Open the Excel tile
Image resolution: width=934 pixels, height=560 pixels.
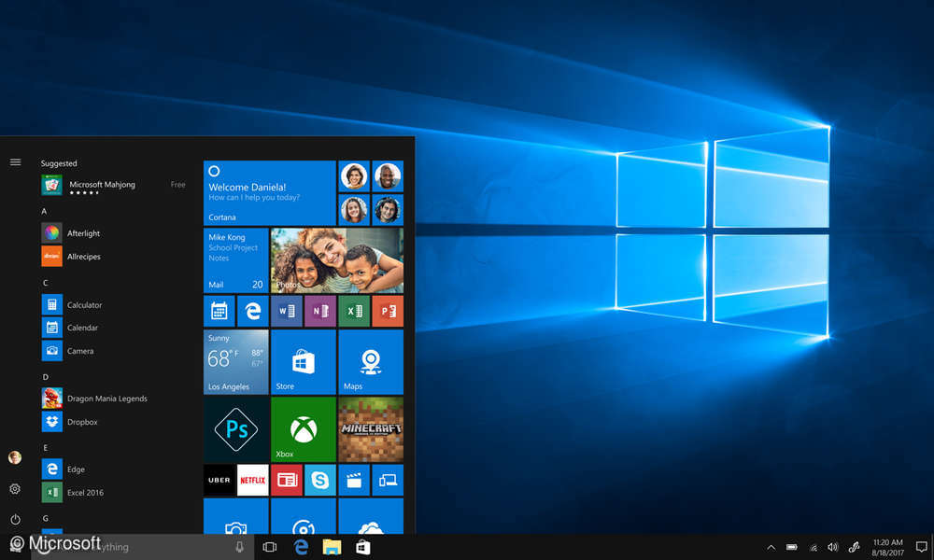point(354,310)
